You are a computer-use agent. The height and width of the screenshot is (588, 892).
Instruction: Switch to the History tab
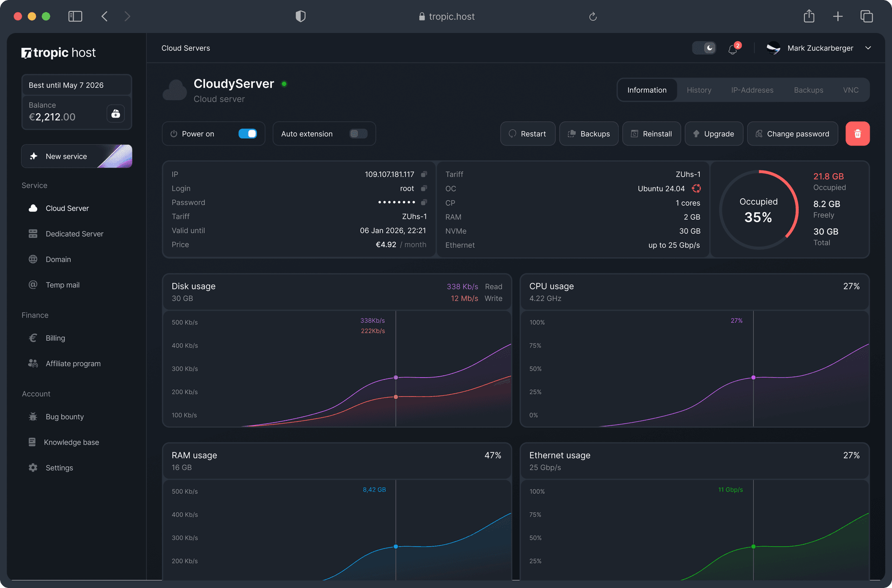699,90
